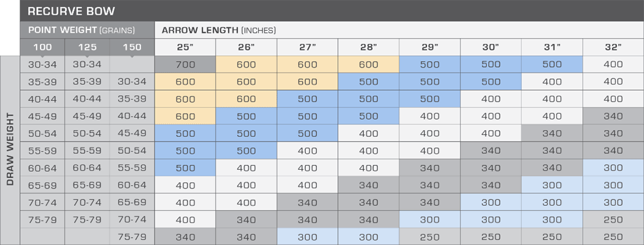The height and width of the screenshot is (245, 644).
Task: Click the 28" arrow length column header
Action: pyautogui.click(x=368, y=47)
